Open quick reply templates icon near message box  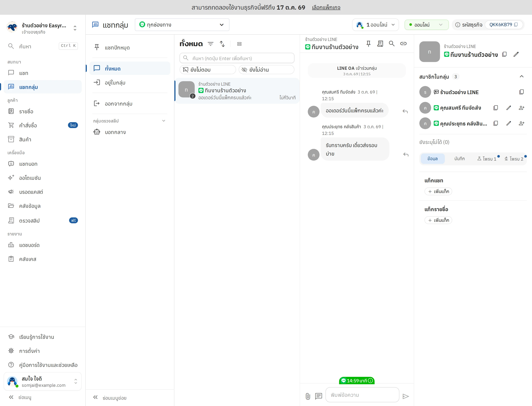tap(319, 396)
